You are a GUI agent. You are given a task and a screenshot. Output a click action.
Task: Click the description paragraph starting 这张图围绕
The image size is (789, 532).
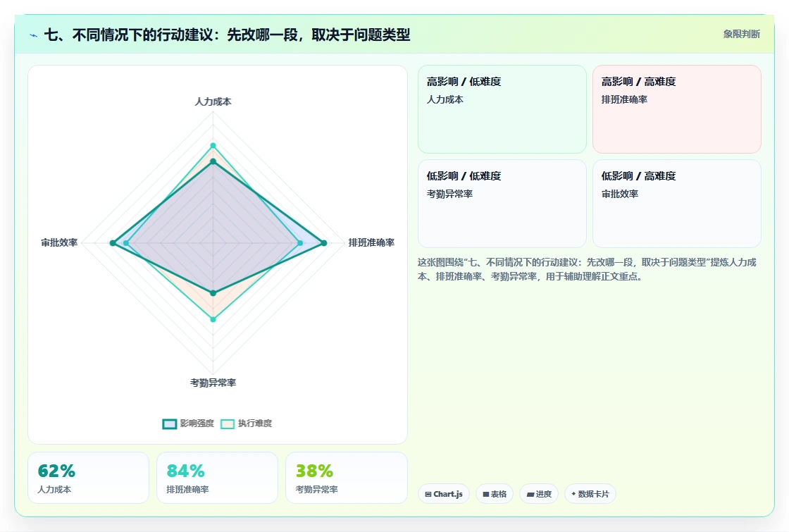coord(588,269)
